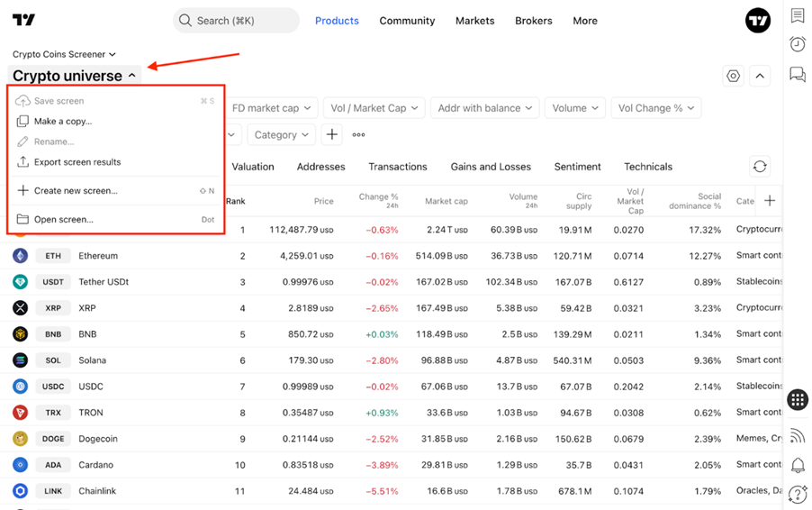Click the DOGE ticker badge
The height and width of the screenshot is (510, 812).
pos(53,439)
